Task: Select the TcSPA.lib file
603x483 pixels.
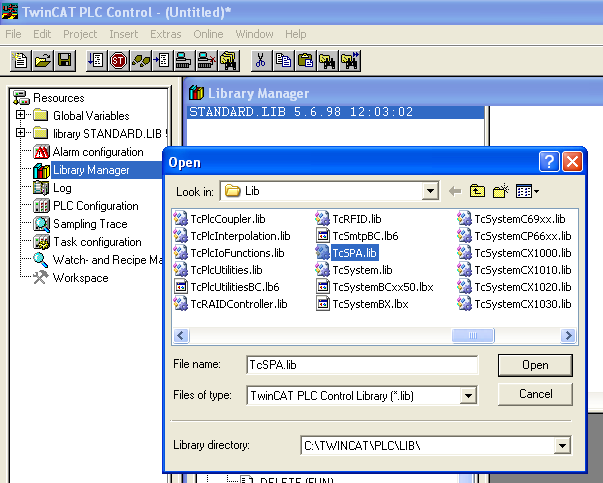Action: pyautogui.click(x=354, y=253)
